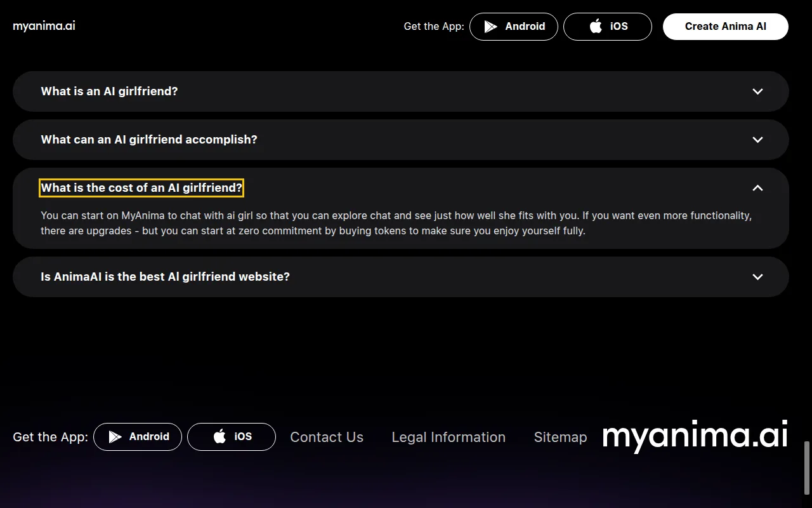Image resolution: width=812 pixels, height=508 pixels.
Task: Click the Google Play icon in footer
Action: click(x=115, y=437)
